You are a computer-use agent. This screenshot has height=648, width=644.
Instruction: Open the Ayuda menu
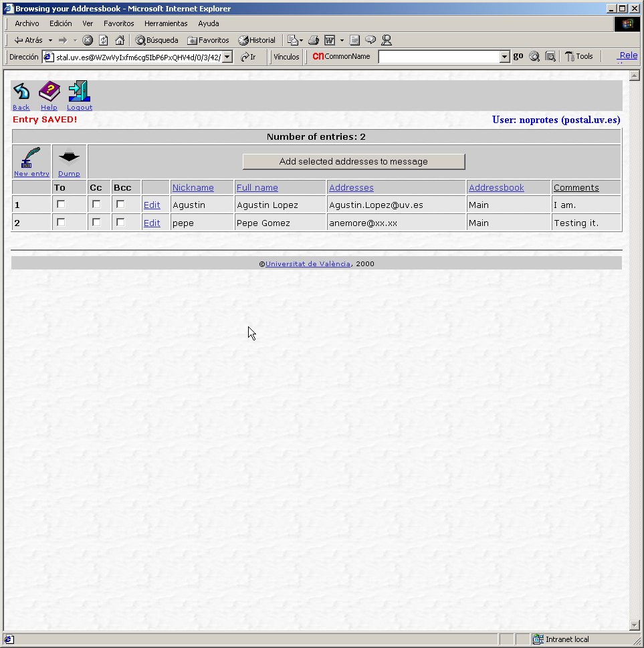209,23
